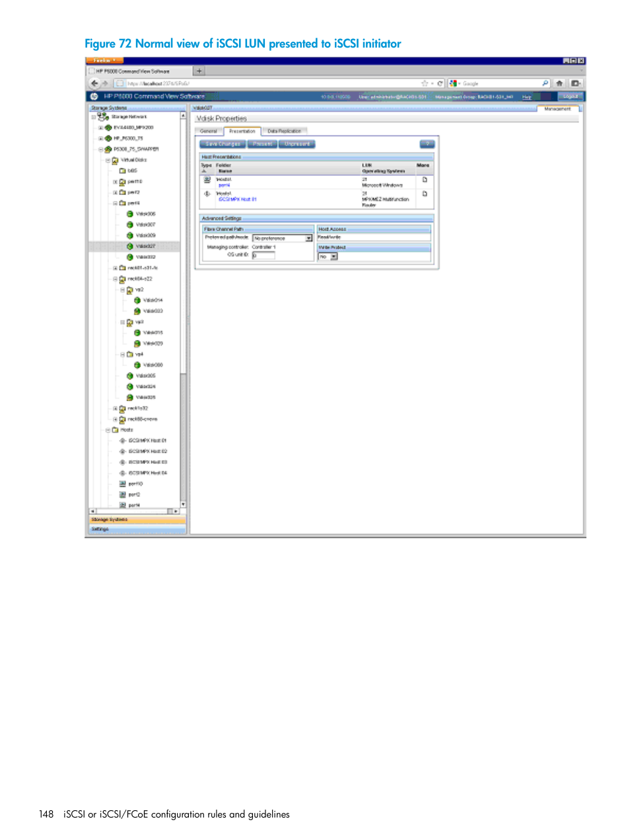The width and height of the screenshot is (630, 840).
Task: Select Vdisk025 disk icon
Action: (x=130, y=397)
